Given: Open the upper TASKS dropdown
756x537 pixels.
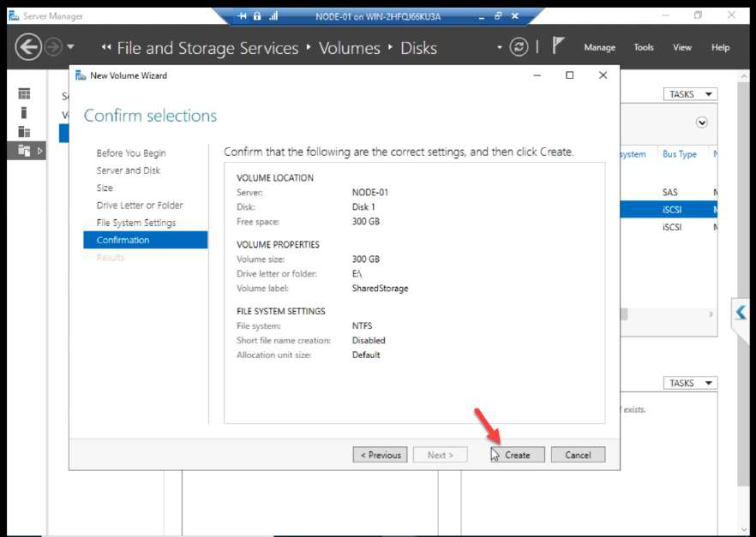Looking at the screenshot, I should [x=691, y=94].
